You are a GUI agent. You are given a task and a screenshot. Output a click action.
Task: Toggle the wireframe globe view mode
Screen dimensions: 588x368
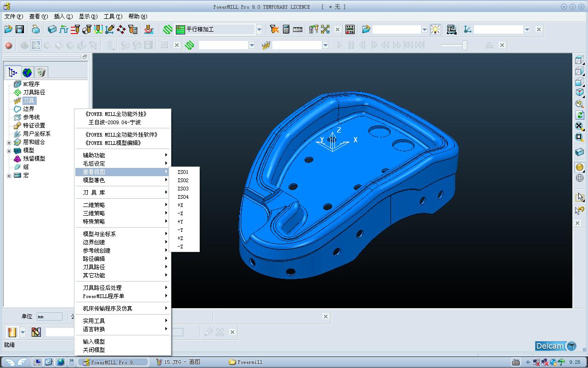click(x=580, y=178)
